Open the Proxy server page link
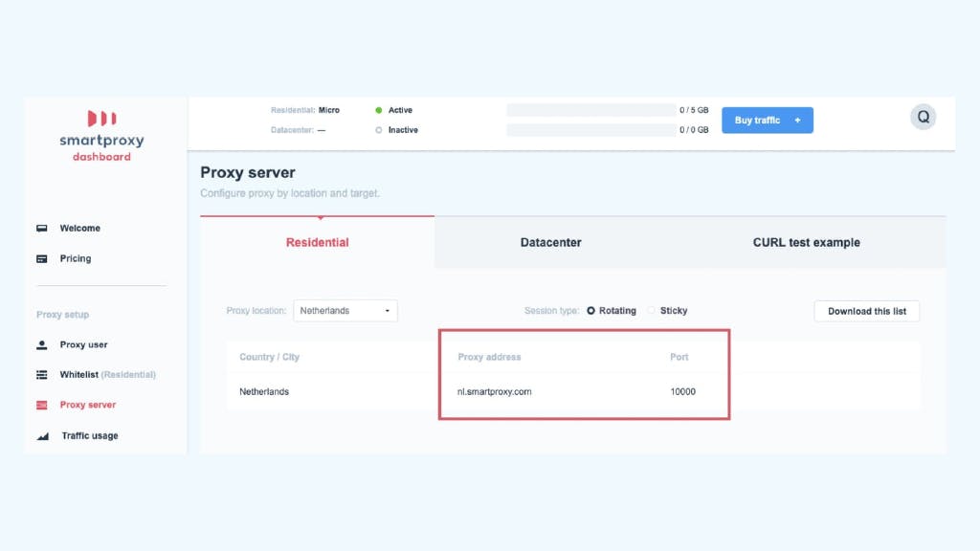 (87, 405)
